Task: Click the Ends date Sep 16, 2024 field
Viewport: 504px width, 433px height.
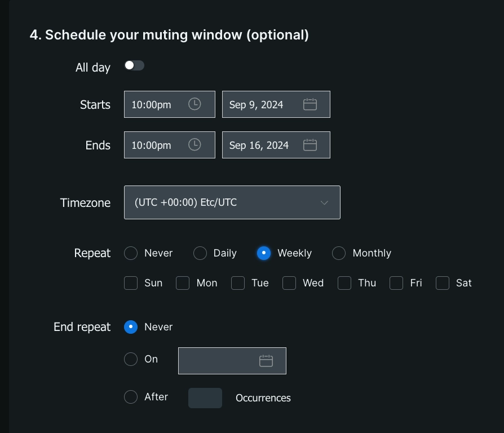Action: 259,145
